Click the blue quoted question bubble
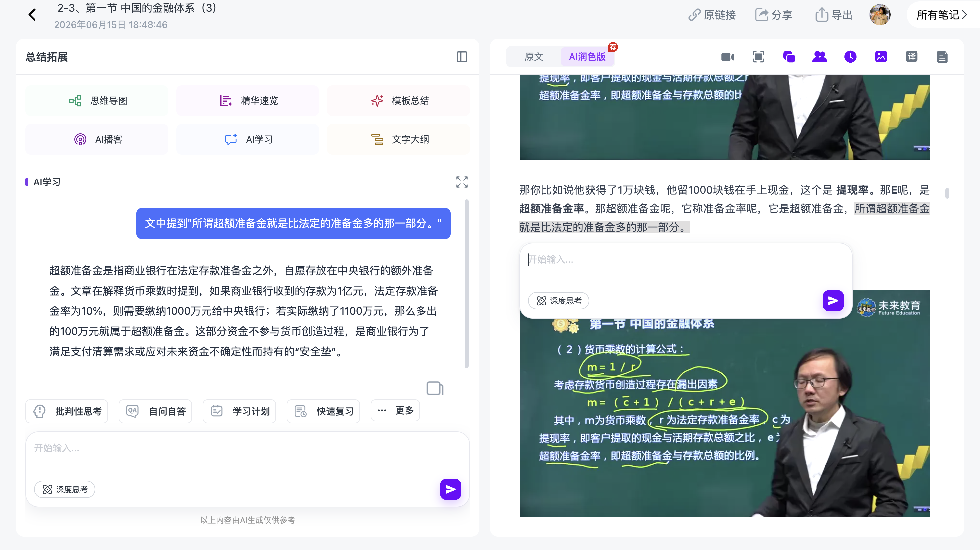 click(293, 223)
